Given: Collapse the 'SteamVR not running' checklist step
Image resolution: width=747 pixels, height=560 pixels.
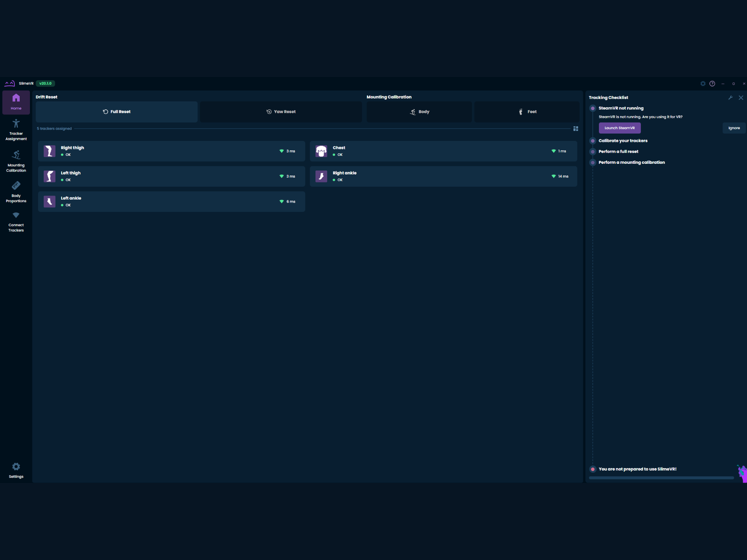Looking at the screenshot, I should (621, 108).
